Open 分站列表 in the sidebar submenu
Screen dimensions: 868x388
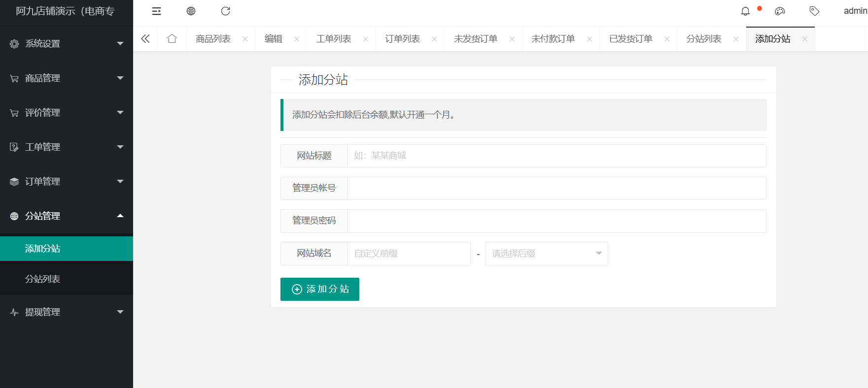click(x=43, y=279)
